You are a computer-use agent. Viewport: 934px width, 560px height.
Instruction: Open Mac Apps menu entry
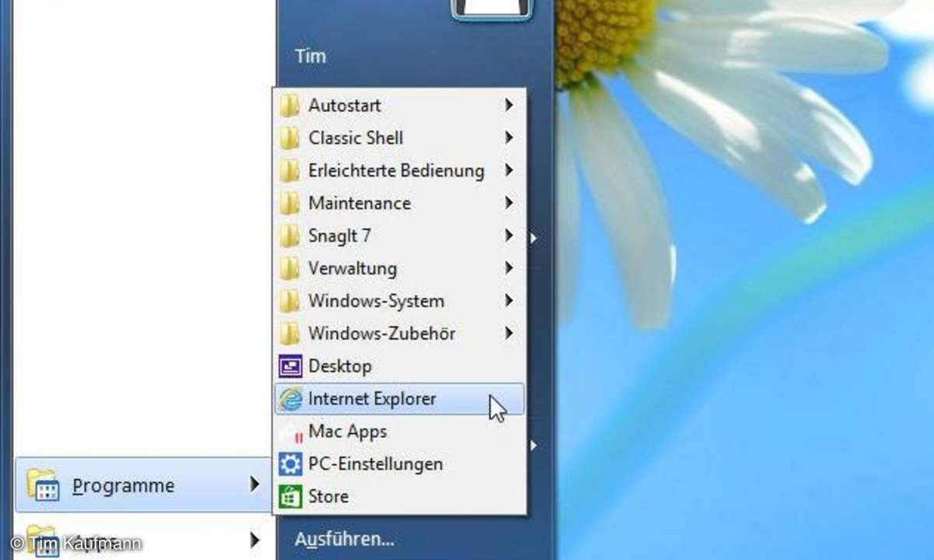click(400, 432)
